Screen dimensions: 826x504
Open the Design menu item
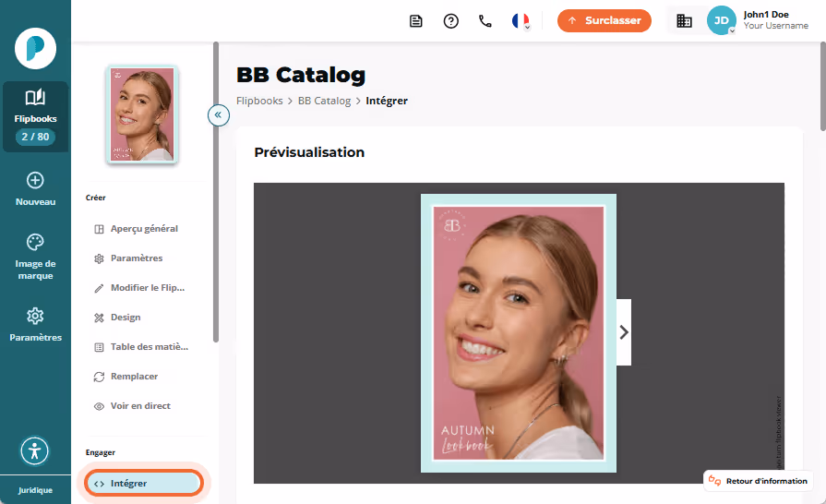143,317
